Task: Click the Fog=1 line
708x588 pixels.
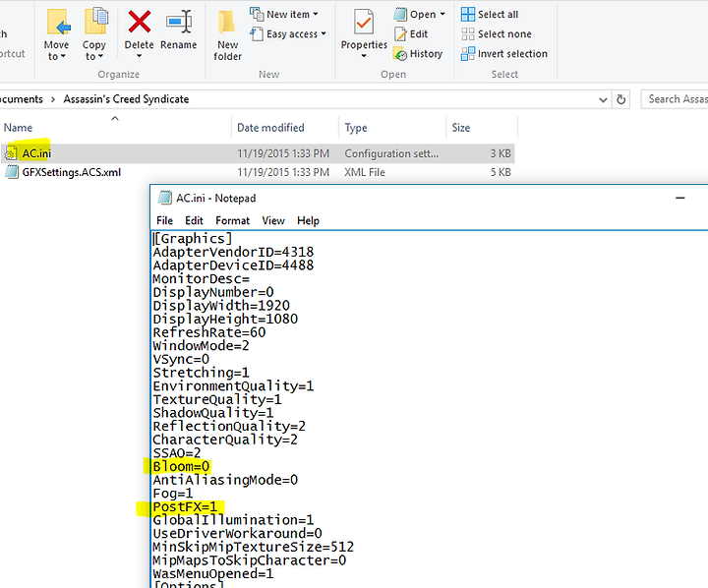Action: click(173, 494)
